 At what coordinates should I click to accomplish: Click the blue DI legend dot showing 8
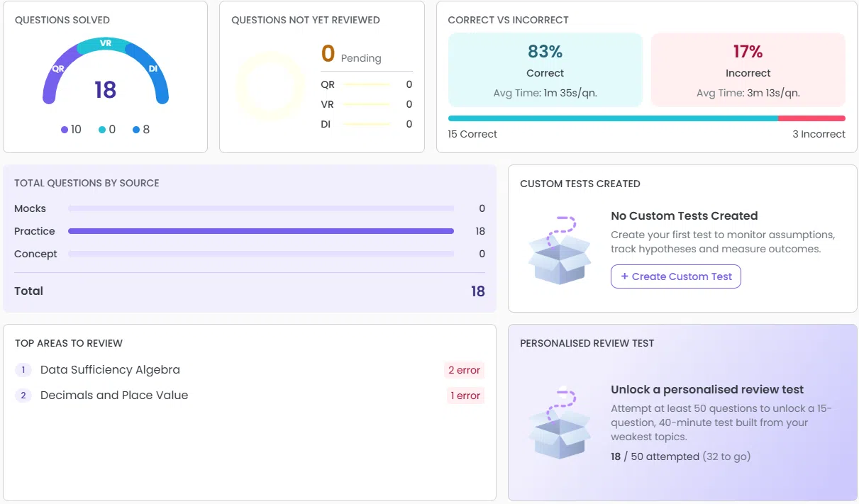[x=136, y=130]
